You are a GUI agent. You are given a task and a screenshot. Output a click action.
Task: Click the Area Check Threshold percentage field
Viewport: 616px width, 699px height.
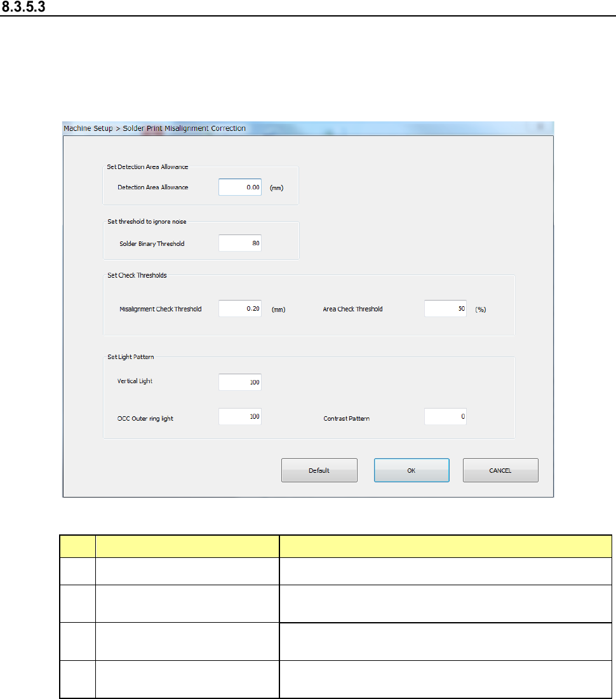coord(445,308)
